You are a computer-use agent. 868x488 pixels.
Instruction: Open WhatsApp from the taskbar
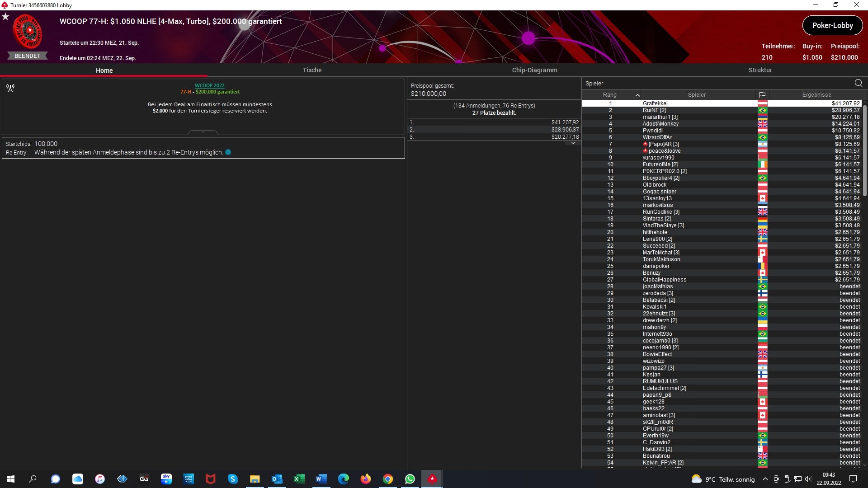click(410, 479)
